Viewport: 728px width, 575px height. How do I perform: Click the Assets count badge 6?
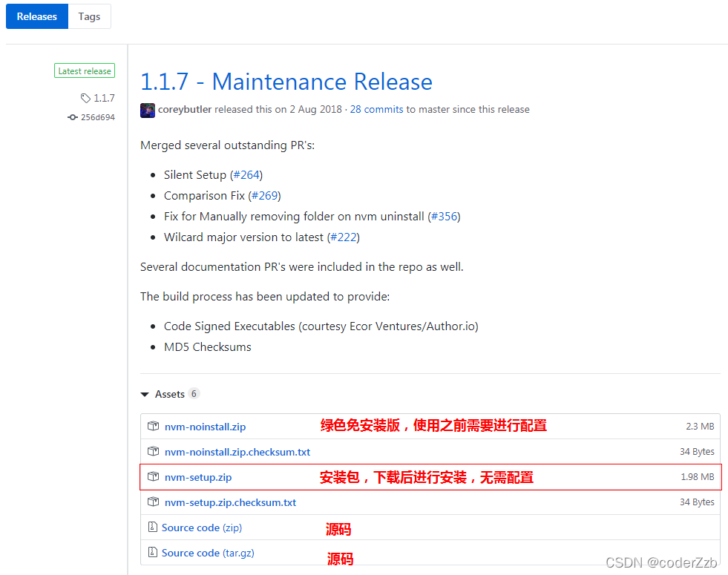194,393
